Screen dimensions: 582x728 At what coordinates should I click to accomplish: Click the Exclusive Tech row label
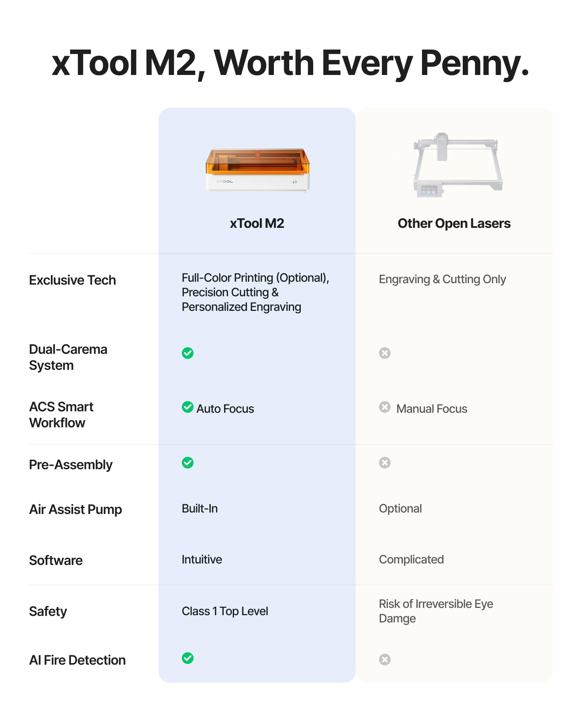72,280
